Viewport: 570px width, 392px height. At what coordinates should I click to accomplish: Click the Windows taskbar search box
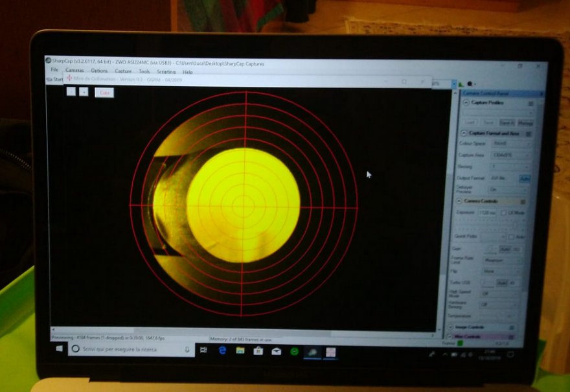[130, 349]
